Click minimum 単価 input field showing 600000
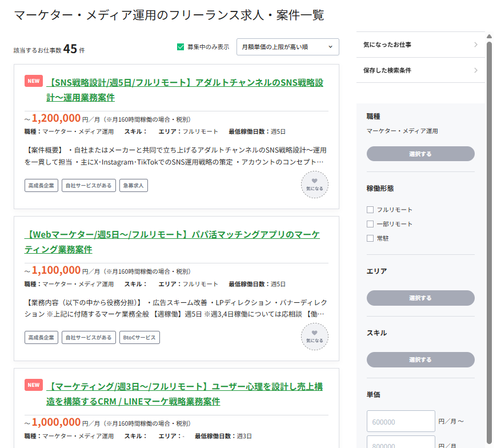The width and height of the screenshot is (501, 448). point(400,421)
